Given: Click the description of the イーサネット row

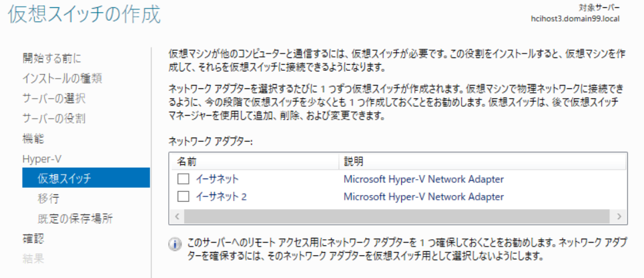Looking at the screenshot, I should [424, 179].
